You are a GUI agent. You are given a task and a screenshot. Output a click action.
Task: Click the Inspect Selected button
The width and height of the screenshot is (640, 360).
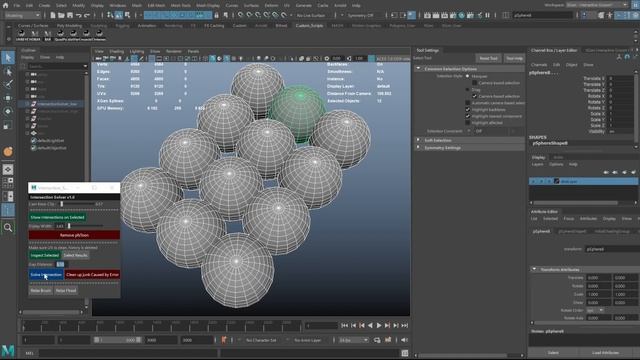[44, 255]
